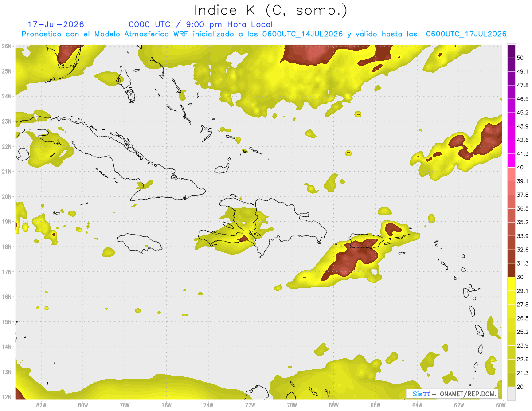Click the 47.8 color scale value
Screen dimensions: 532x411
(523, 85)
